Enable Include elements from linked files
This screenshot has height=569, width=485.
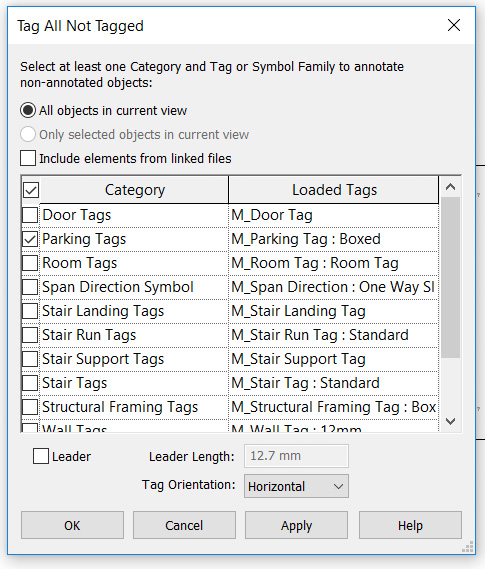tap(28, 159)
